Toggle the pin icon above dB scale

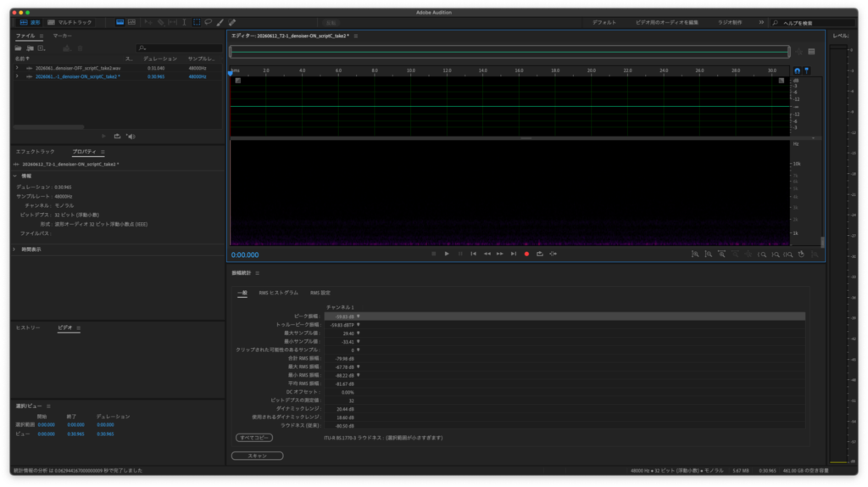[x=807, y=71]
